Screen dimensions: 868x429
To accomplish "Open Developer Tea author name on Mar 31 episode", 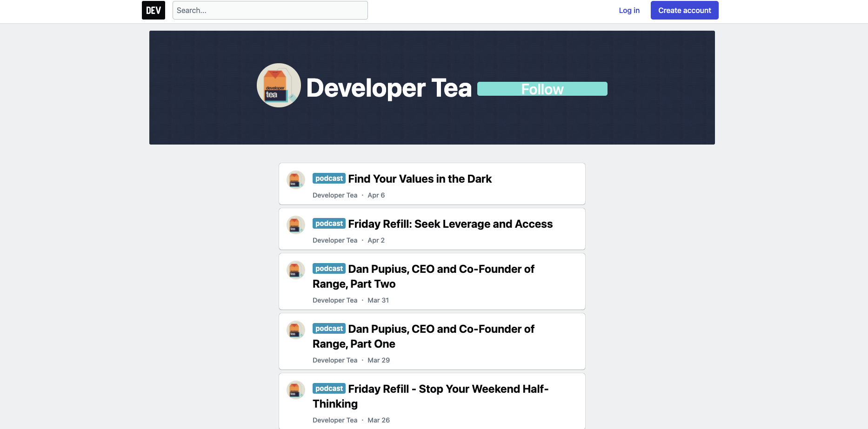I will tap(335, 300).
